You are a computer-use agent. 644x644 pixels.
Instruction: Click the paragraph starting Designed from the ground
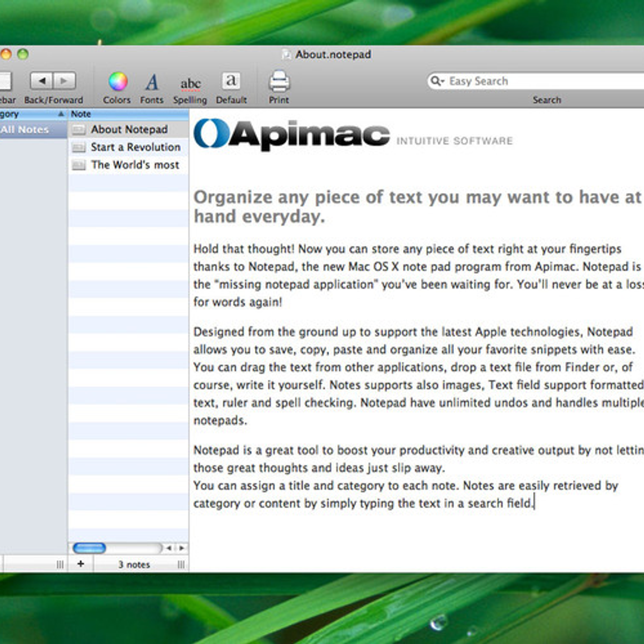click(x=418, y=376)
